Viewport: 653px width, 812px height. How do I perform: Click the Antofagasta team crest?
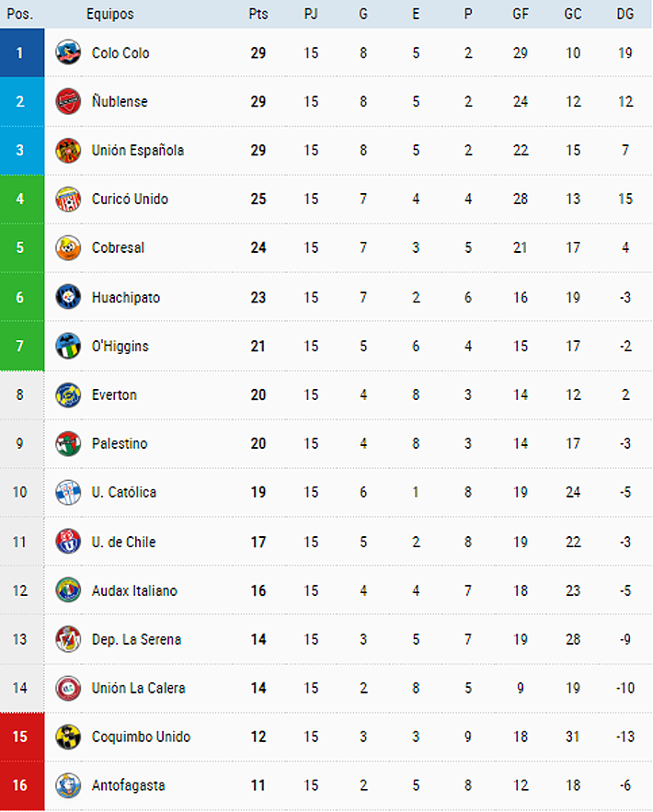click(68, 785)
